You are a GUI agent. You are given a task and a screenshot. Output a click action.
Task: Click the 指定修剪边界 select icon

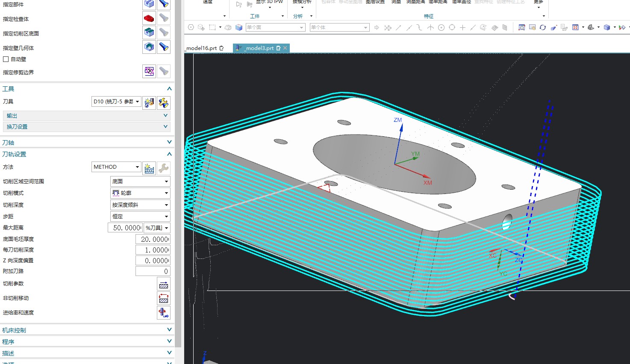click(x=149, y=71)
